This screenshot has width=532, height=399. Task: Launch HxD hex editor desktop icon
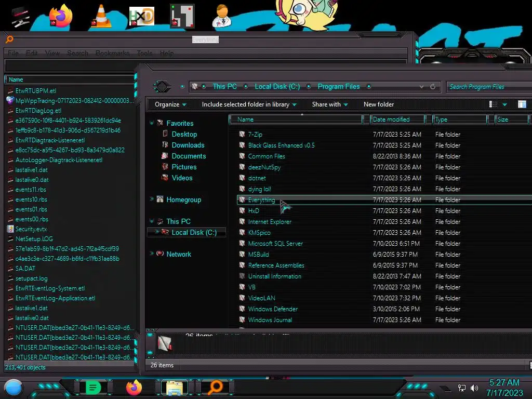tap(141, 16)
